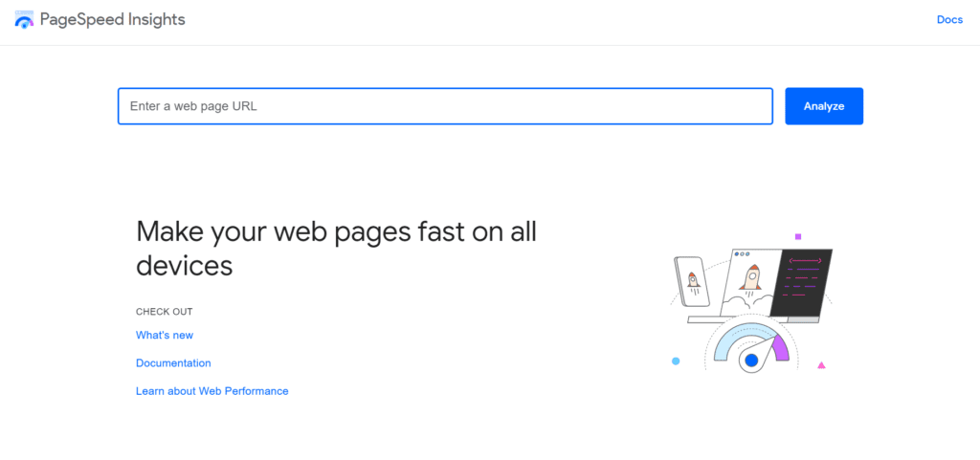Open the What's new link
This screenshot has width=980, height=460.
coord(165,335)
